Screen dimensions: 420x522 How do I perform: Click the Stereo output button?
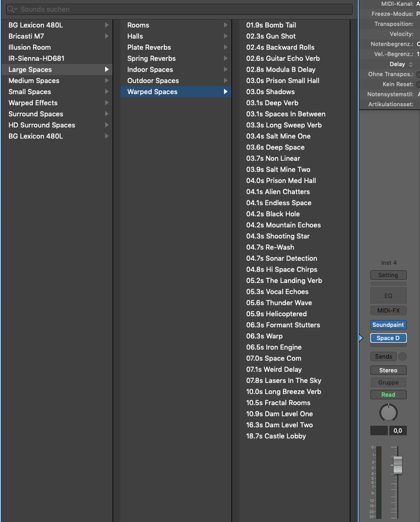(388, 370)
